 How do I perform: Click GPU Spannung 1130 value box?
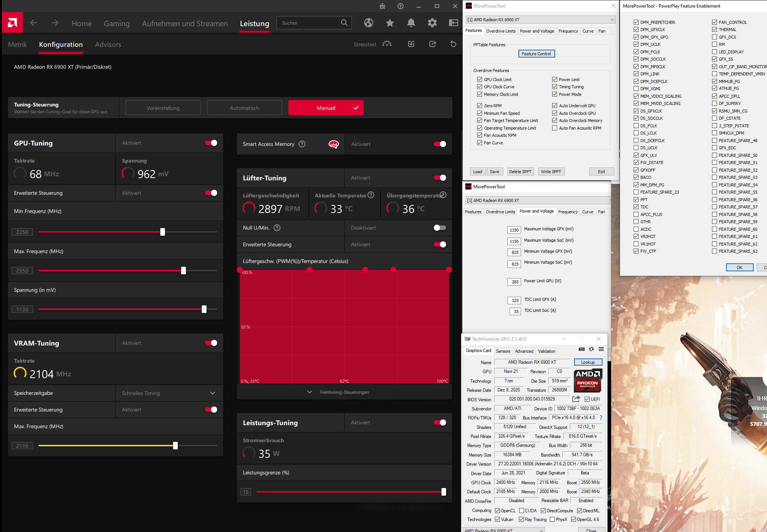[22, 309]
